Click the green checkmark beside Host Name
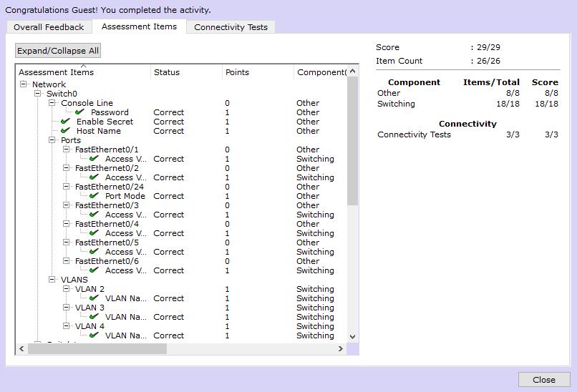The image size is (577, 392). coord(66,131)
